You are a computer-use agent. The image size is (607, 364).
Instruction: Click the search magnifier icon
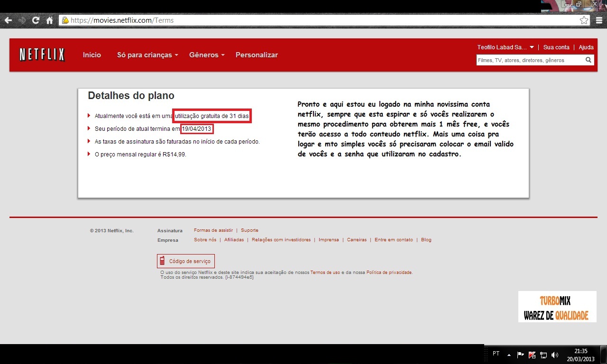pos(589,60)
